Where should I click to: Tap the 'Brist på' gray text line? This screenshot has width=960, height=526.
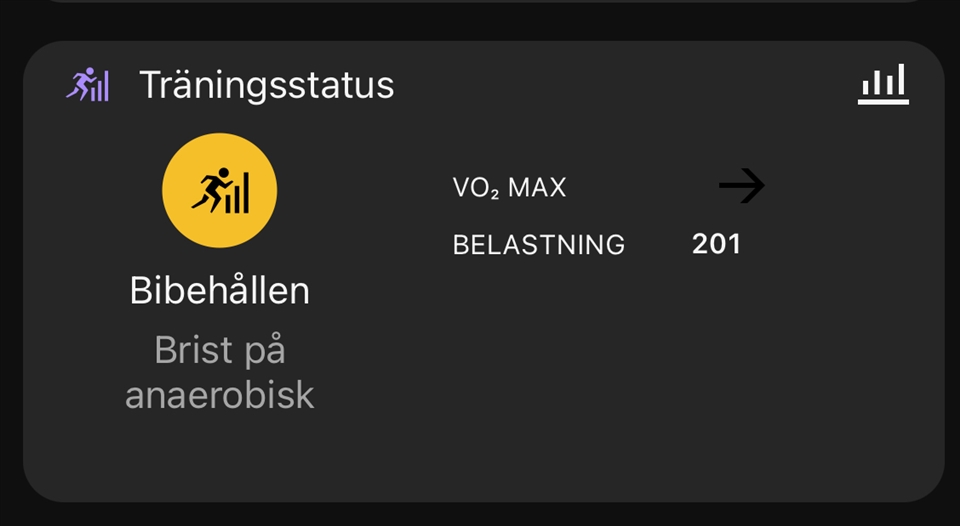(220, 351)
